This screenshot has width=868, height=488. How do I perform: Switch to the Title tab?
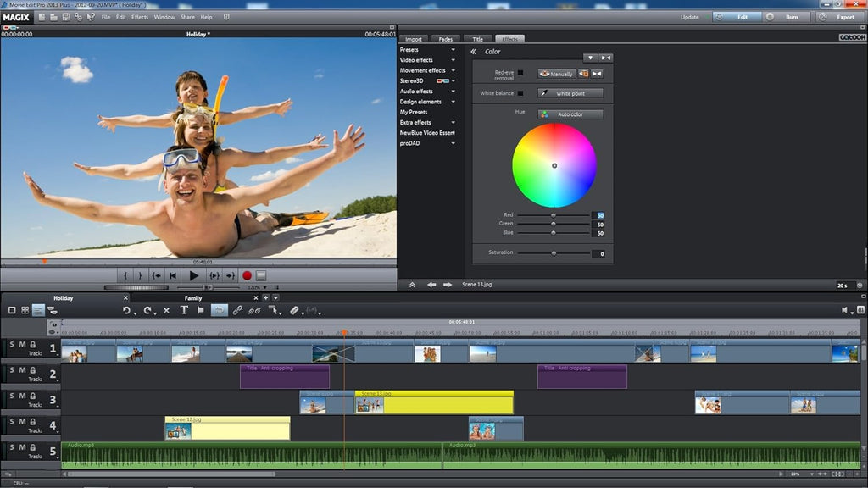click(x=478, y=39)
